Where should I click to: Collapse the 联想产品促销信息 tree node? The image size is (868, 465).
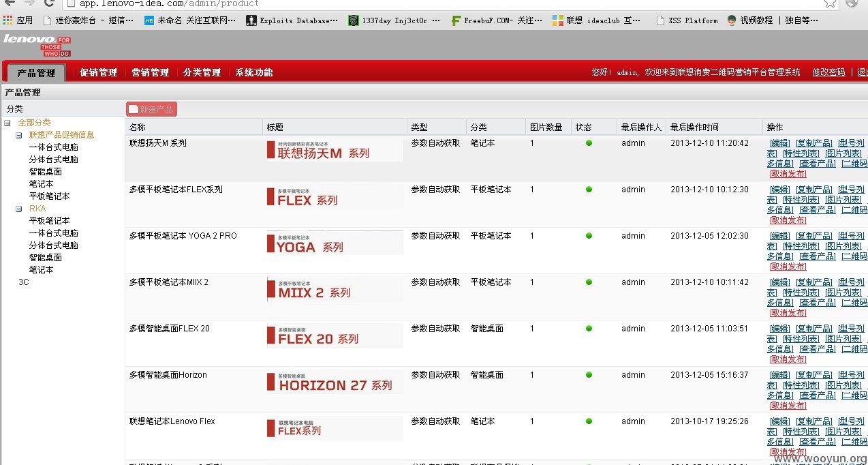[19, 135]
